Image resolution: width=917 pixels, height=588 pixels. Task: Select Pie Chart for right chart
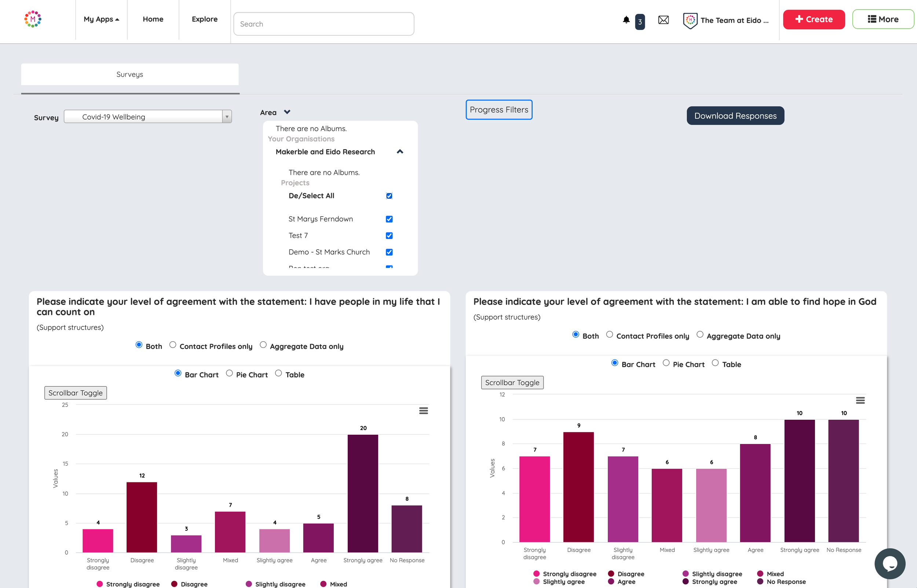point(666,363)
